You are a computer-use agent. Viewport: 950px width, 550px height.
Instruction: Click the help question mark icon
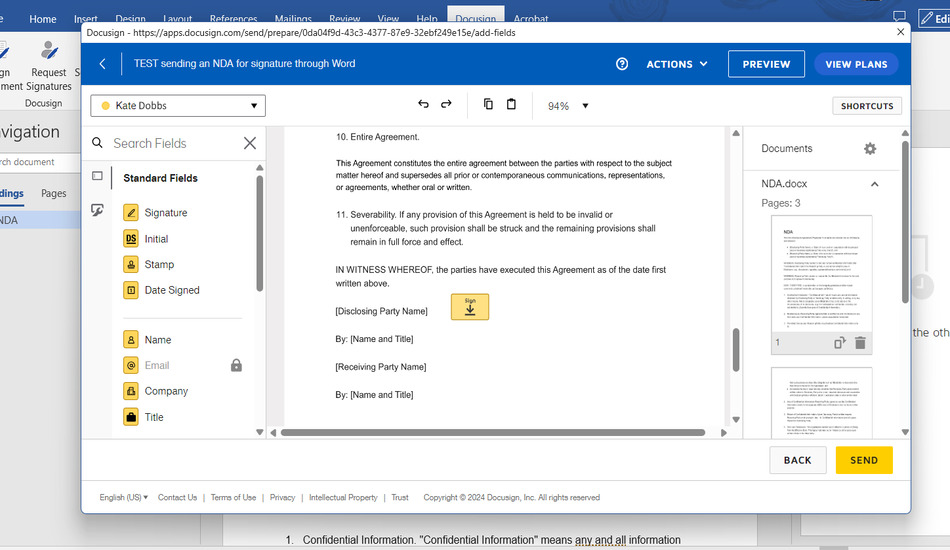[622, 64]
